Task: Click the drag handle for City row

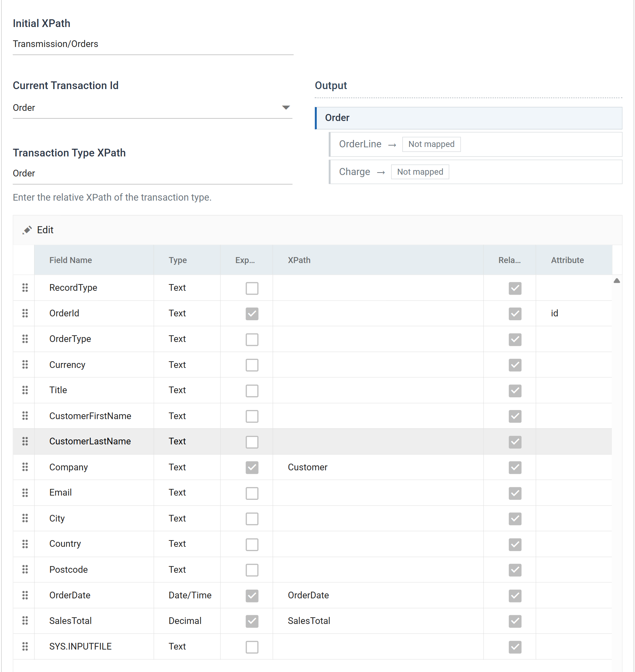Action: tap(25, 518)
